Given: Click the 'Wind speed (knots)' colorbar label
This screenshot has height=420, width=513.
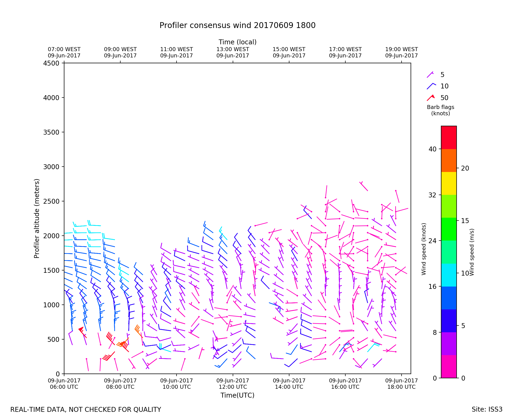Looking at the screenshot, I should click(423, 249).
